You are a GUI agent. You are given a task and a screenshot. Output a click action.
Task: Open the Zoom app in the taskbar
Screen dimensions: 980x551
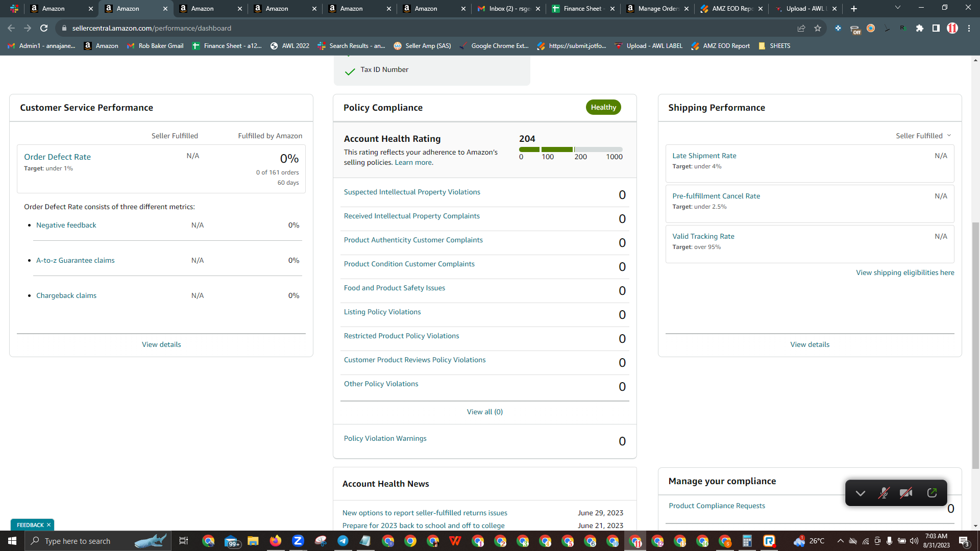298,541
